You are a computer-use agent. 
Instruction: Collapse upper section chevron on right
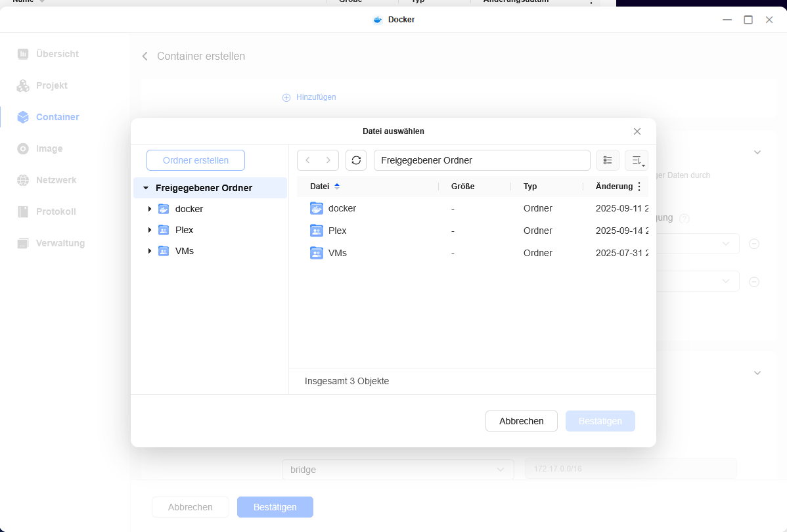757,152
